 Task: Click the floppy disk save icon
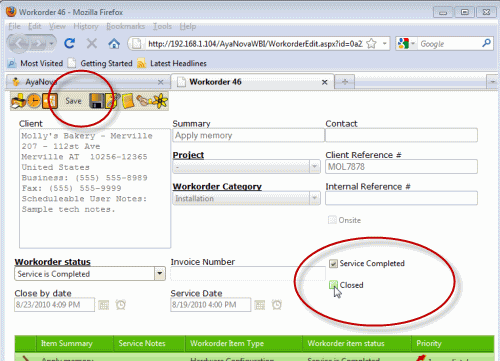point(97,101)
